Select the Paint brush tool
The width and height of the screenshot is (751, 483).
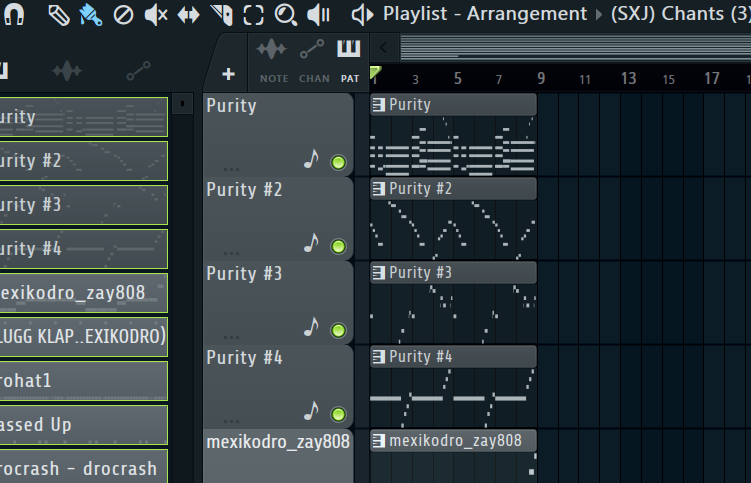tap(91, 15)
